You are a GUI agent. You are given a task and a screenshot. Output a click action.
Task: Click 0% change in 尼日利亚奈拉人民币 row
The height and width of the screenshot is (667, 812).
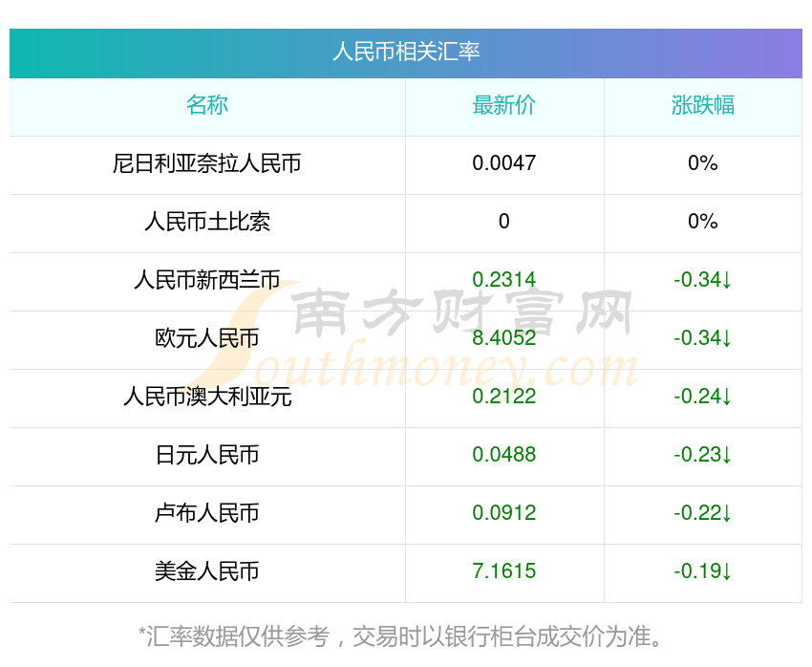tap(703, 163)
